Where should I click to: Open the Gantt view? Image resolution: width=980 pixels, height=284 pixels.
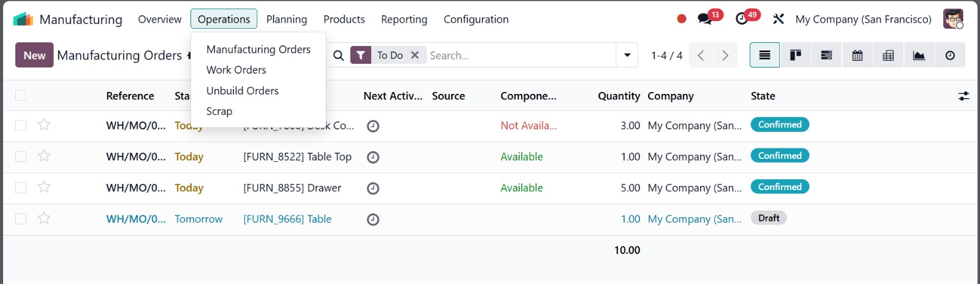(826, 55)
